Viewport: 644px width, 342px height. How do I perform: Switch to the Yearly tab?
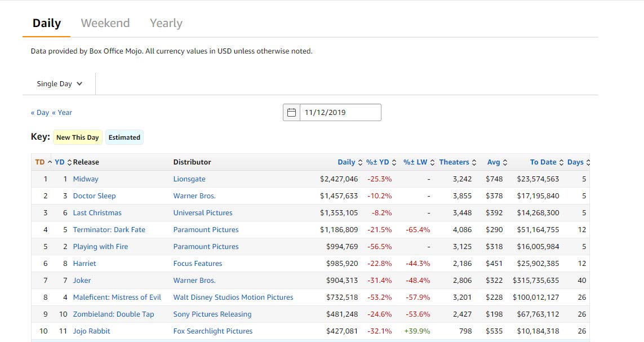click(x=166, y=23)
